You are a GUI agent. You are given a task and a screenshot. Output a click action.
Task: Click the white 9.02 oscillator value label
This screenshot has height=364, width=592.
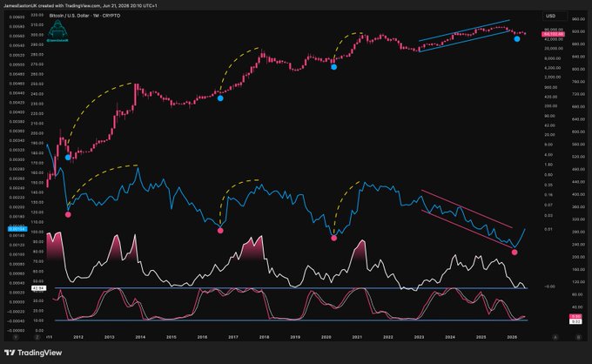click(x=575, y=321)
